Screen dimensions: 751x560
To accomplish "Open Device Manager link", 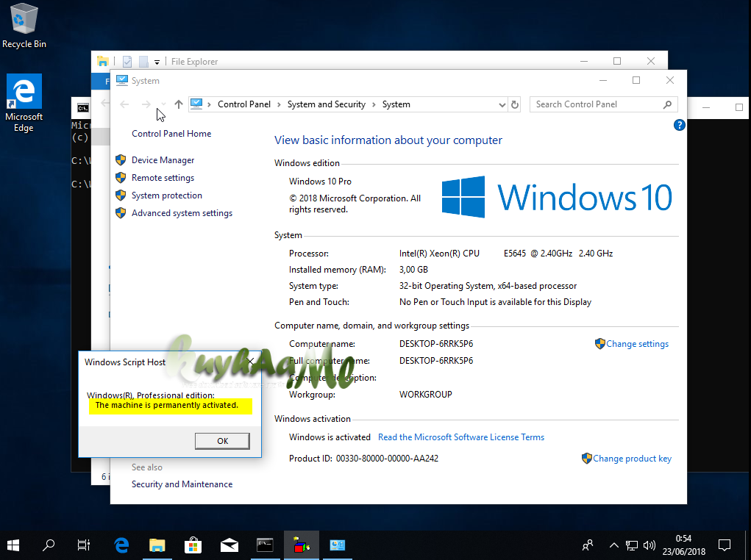I will pyautogui.click(x=163, y=160).
